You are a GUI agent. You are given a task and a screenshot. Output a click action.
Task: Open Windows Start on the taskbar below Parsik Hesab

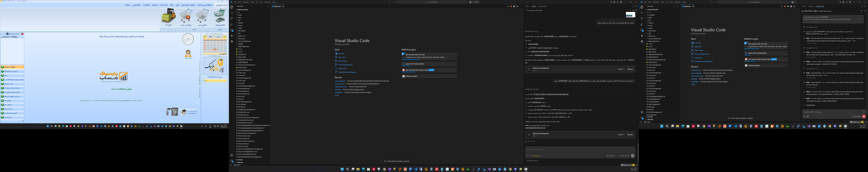tap(48, 126)
